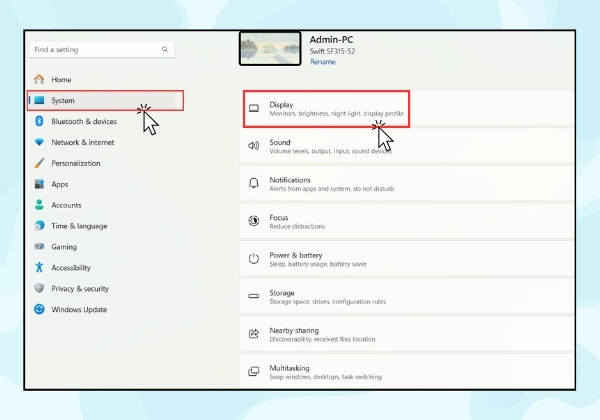Click the Admin-PC device name
The image size is (600, 420).
[331, 39]
